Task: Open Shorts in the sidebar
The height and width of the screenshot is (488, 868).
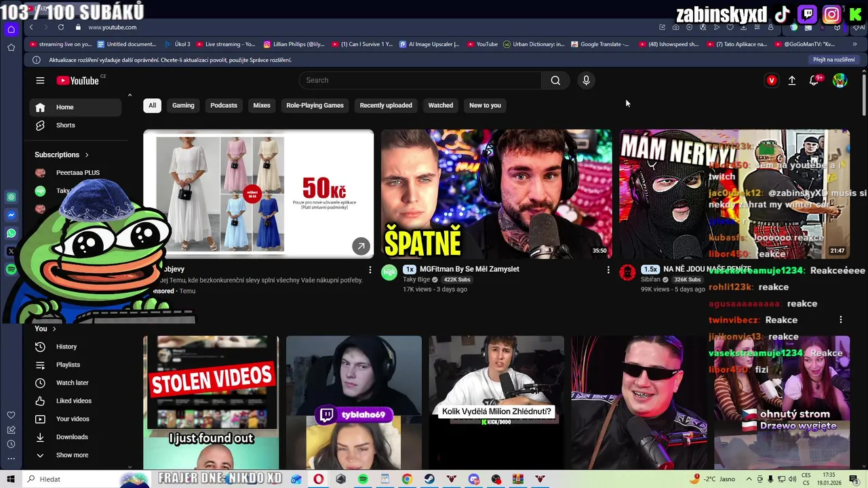Action: (75, 125)
